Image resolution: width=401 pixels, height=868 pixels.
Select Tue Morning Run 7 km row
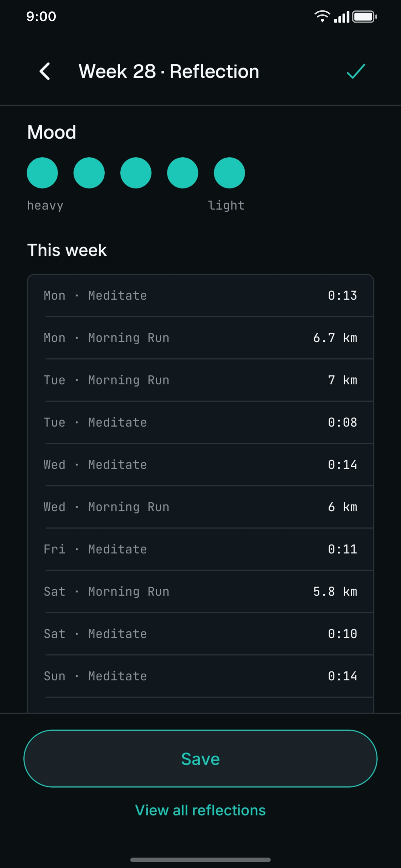tap(200, 380)
